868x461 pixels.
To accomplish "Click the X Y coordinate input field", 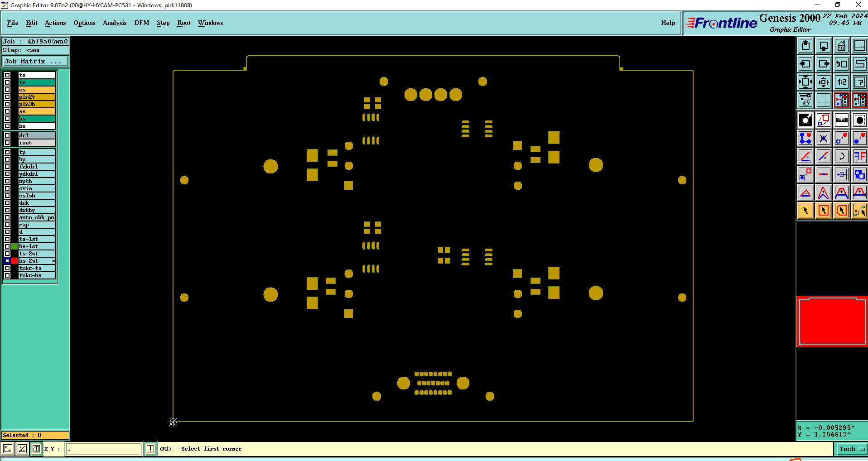I will 104,449.
